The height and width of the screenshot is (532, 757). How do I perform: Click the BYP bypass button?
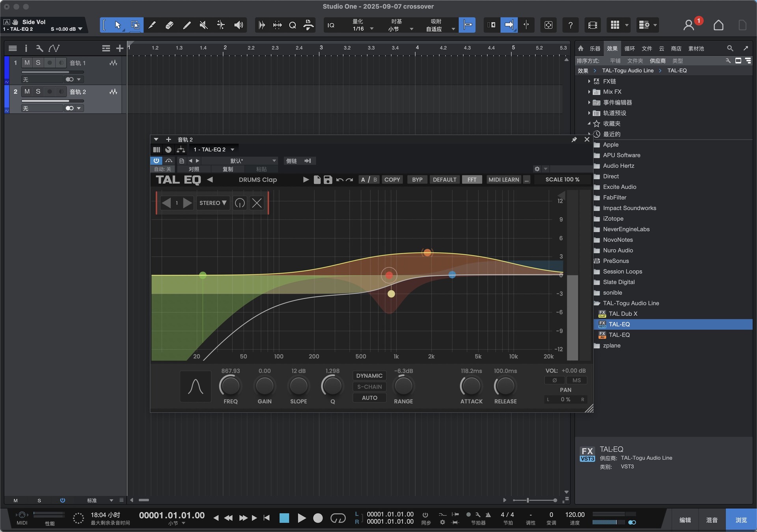pos(417,180)
